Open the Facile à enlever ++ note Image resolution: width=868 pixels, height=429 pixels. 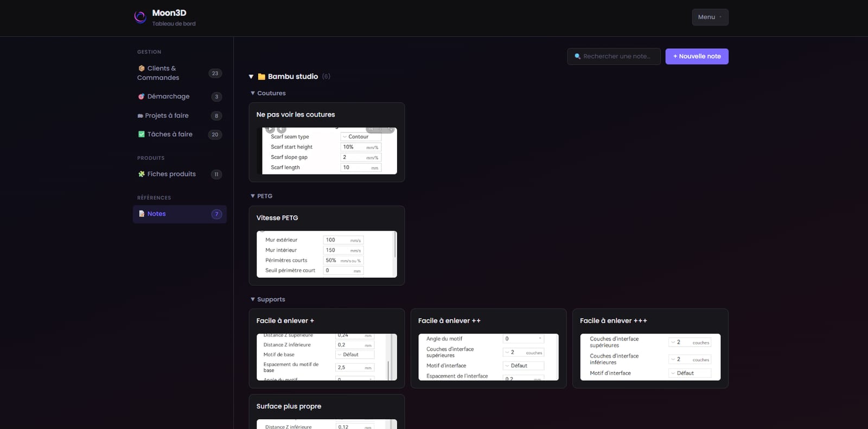pyautogui.click(x=488, y=349)
